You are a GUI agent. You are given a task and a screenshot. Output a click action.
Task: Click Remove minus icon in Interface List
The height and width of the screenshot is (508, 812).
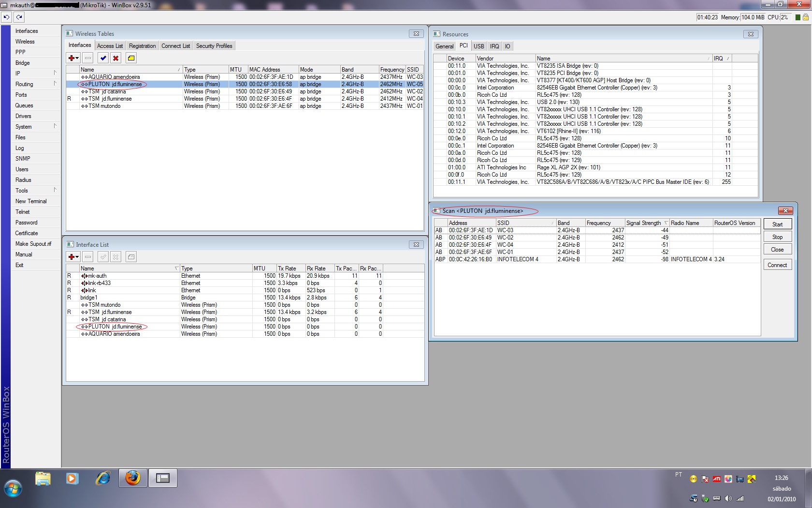88,257
